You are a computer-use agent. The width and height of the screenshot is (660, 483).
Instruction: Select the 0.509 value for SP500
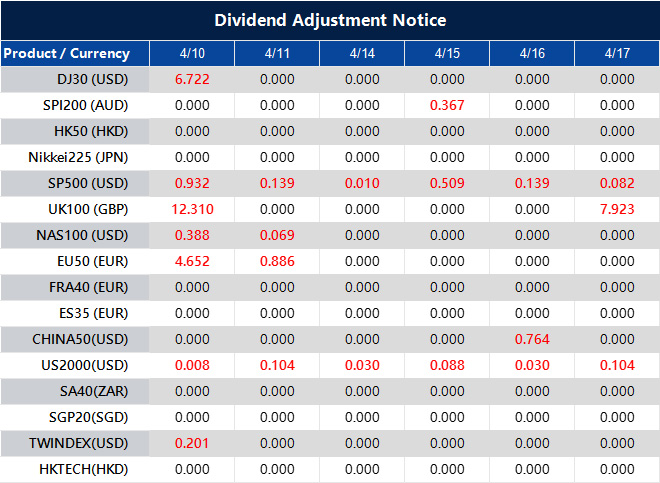point(447,183)
